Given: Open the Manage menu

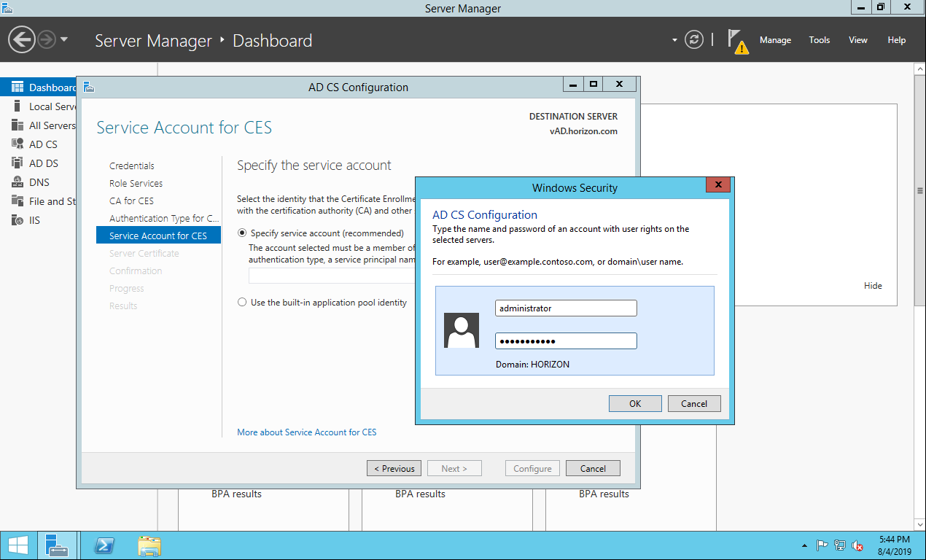Looking at the screenshot, I should [x=775, y=40].
